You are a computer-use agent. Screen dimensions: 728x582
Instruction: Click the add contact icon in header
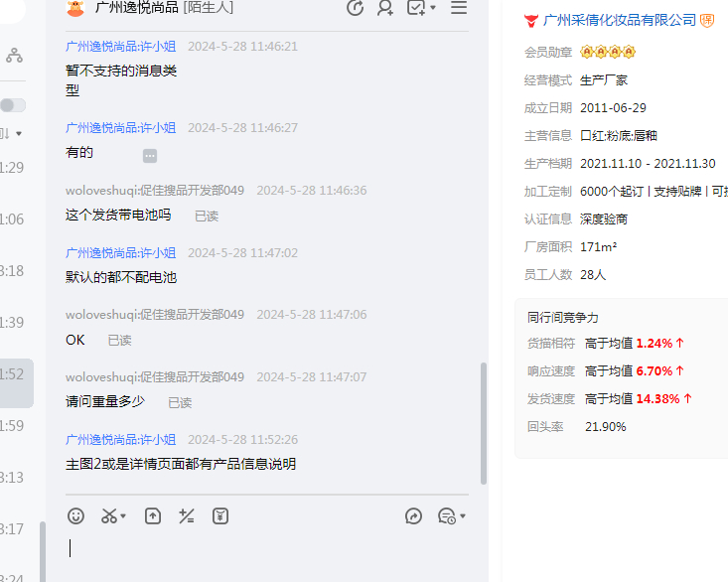(385, 8)
